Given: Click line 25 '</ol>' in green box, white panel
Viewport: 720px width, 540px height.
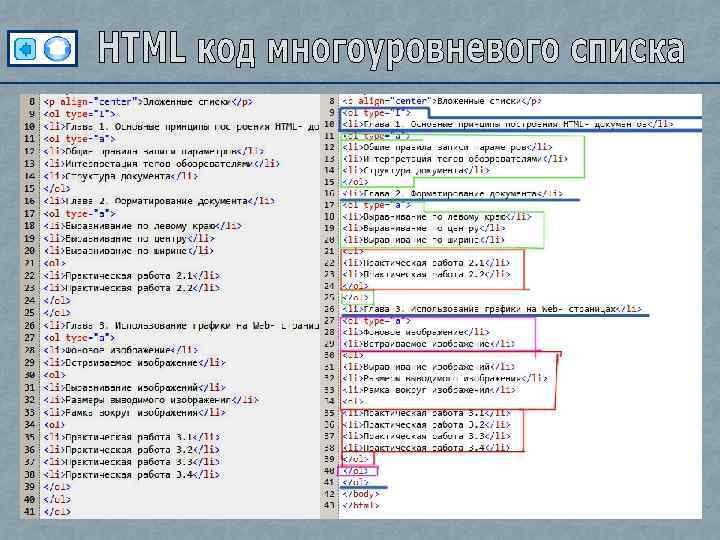Looking at the screenshot, I should pos(355,298).
